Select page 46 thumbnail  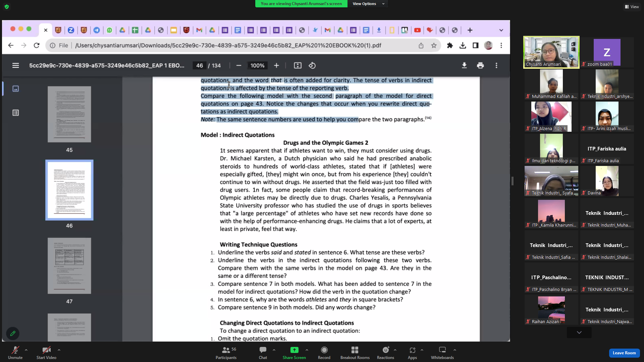[69, 190]
